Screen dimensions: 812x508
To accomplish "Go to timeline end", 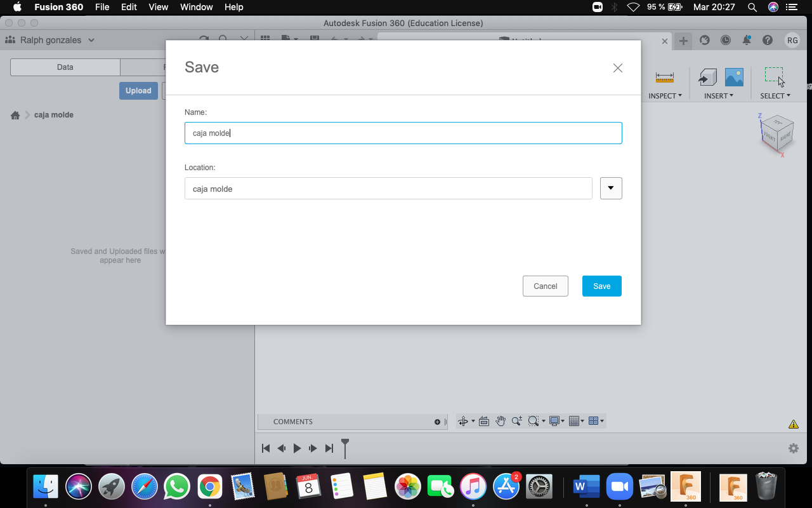I will [x=329, y=448].
